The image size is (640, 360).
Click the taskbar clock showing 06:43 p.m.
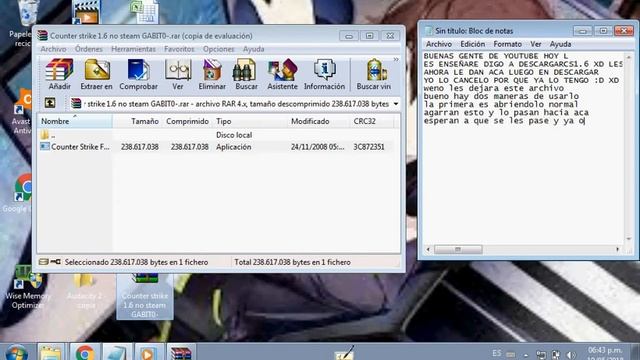pyautogui.click(x=605, y=354)
